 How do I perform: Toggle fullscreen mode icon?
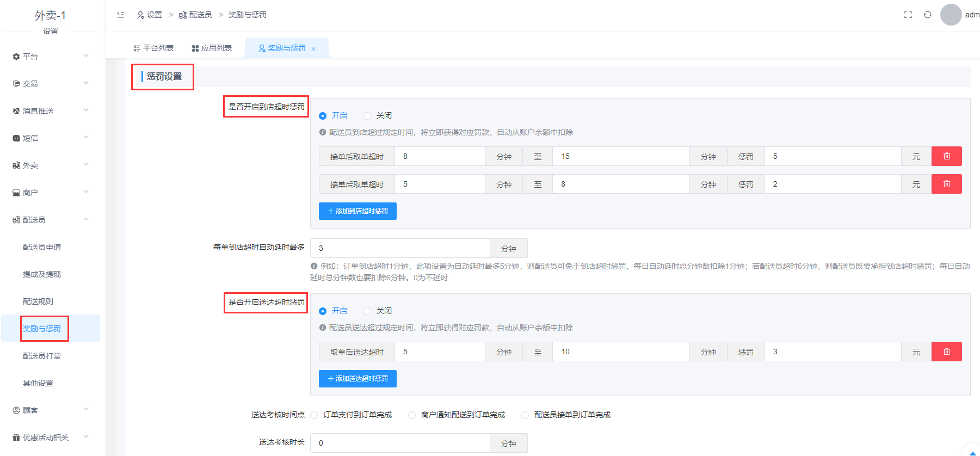(x=908, y=15)
